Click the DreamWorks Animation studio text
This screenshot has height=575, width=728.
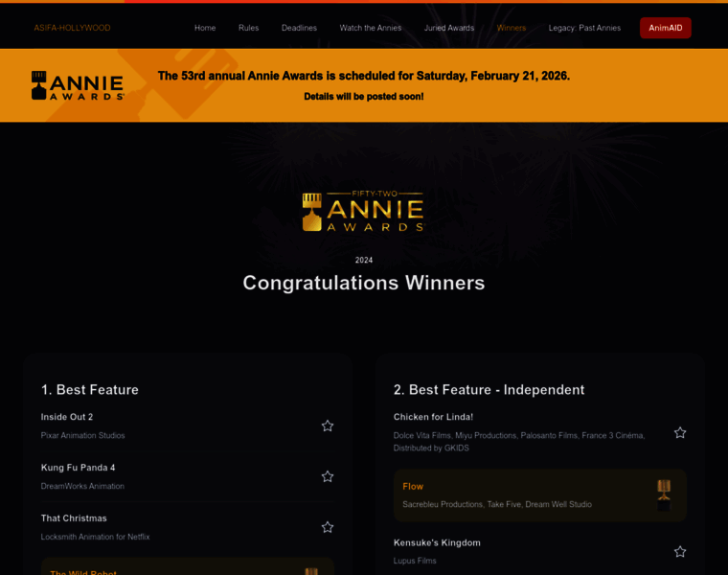82,486
